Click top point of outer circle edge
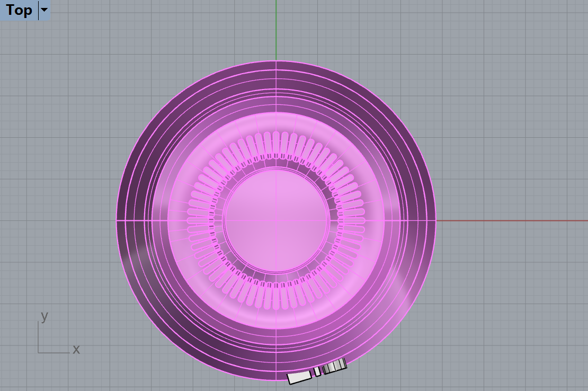 [x=276, y=61]
